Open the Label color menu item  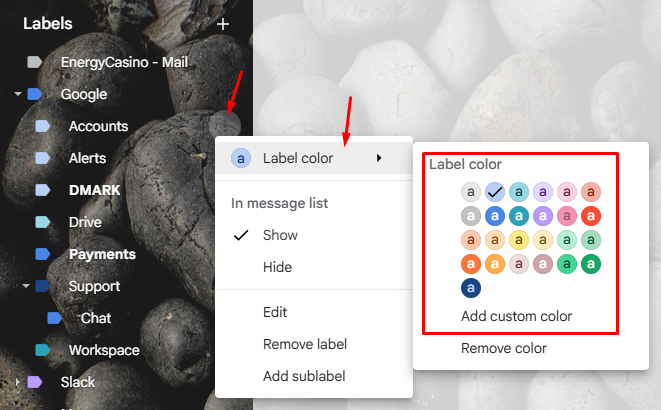(314, 158)
